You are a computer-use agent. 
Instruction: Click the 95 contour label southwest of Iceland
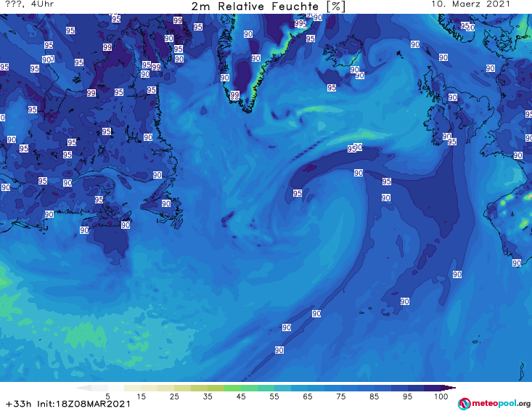coord(332,88)
